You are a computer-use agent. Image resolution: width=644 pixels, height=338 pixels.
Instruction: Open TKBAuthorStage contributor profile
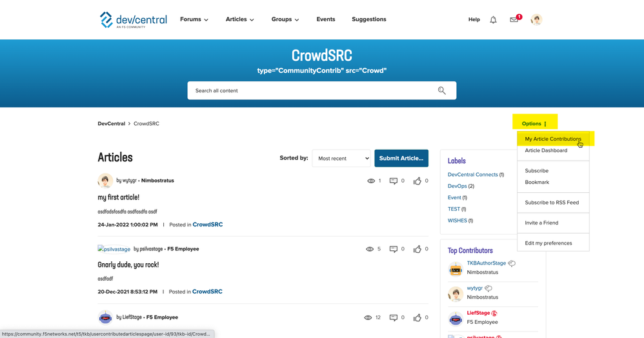487,263
